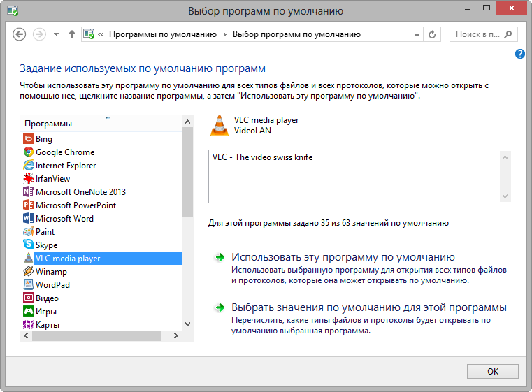
Task: Refresh the address bar location
Action: (x=432, y=34)
